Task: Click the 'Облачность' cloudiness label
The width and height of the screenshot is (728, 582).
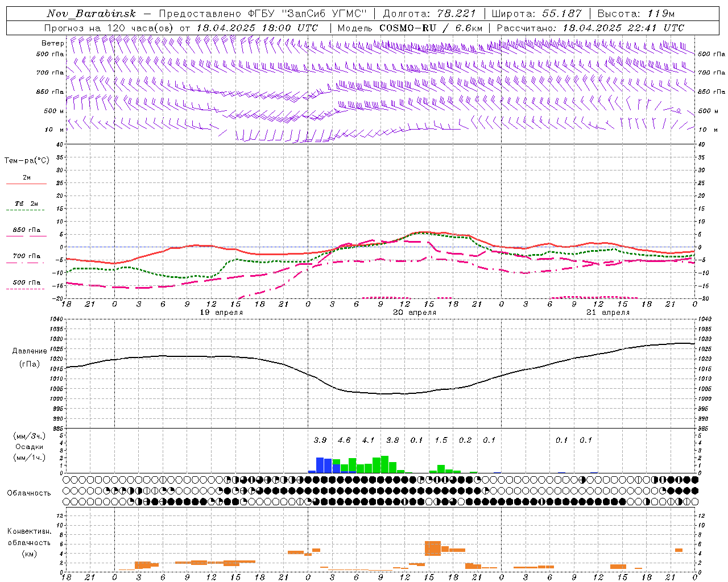Action: (28, 493)
